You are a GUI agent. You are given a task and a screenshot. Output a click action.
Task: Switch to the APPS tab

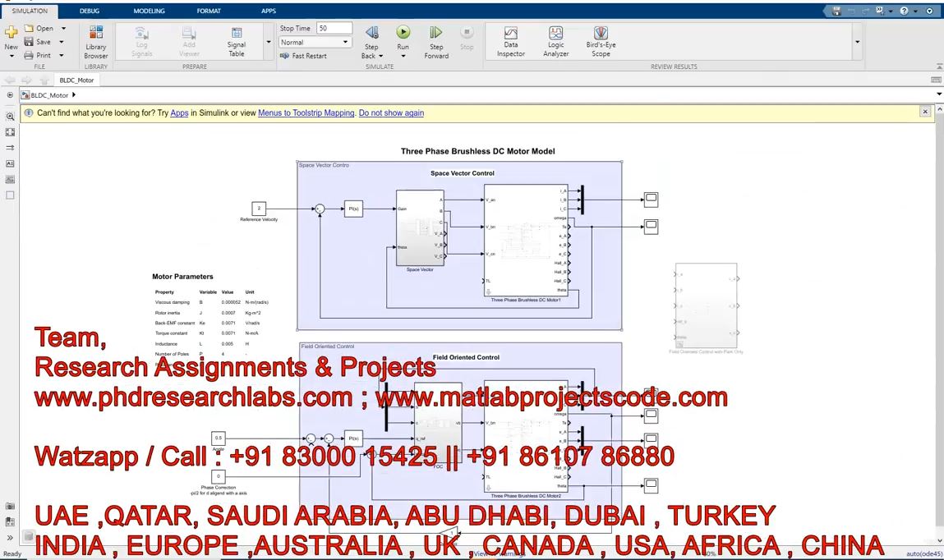(x=269, y=11)
